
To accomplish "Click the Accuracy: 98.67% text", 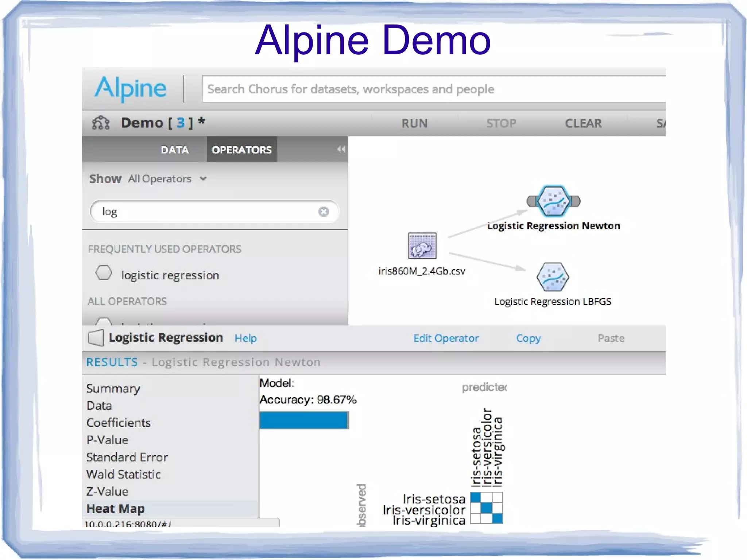I will pos(308,399).
